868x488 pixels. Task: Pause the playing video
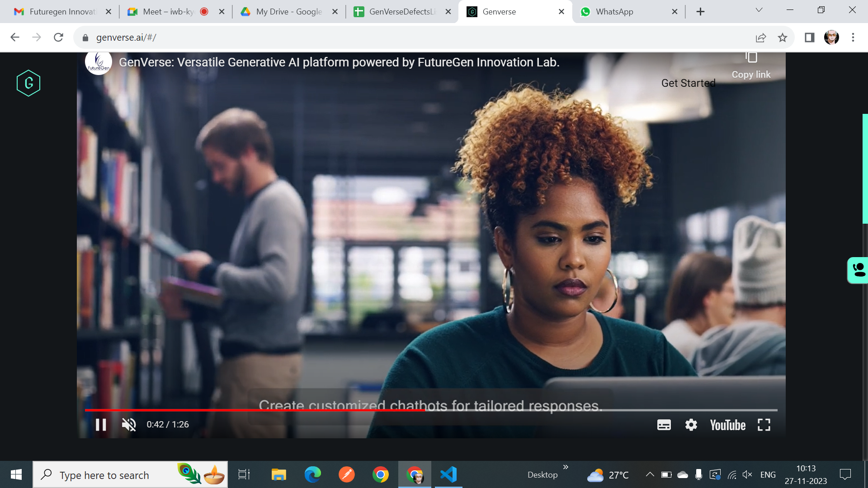tap(101, 425)
